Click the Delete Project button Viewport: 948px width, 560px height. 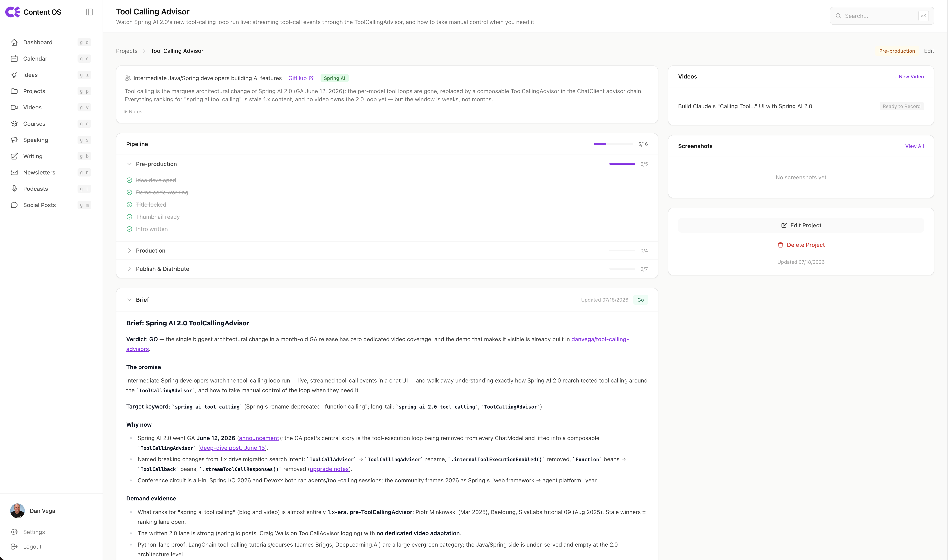pyautogui.click(x=801, y=245)
